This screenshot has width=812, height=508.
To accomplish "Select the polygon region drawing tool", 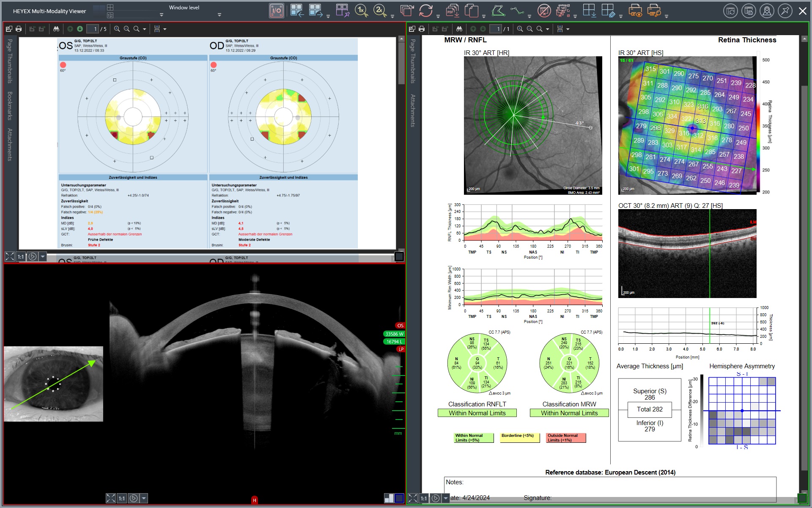I will click(x=498, y=11).
